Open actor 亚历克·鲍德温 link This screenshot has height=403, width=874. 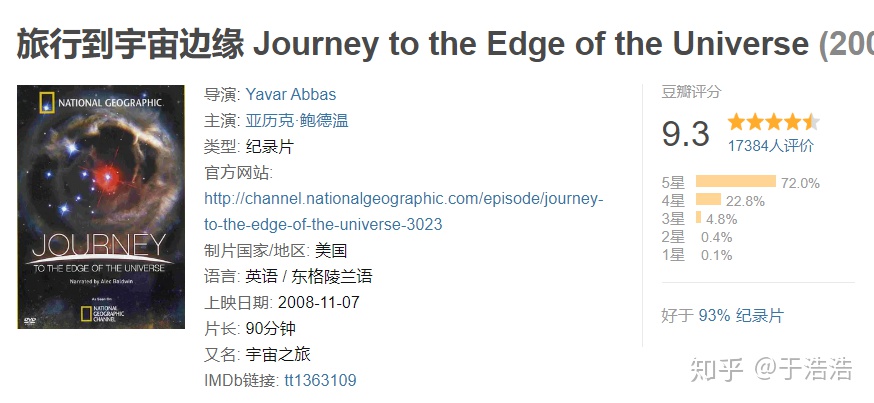(296, 120)
